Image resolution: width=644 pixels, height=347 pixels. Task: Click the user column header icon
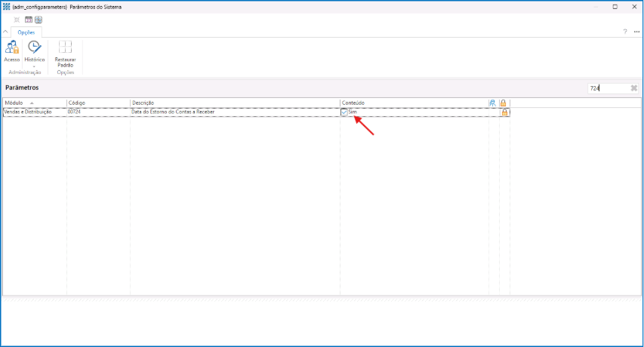(493, 103)
